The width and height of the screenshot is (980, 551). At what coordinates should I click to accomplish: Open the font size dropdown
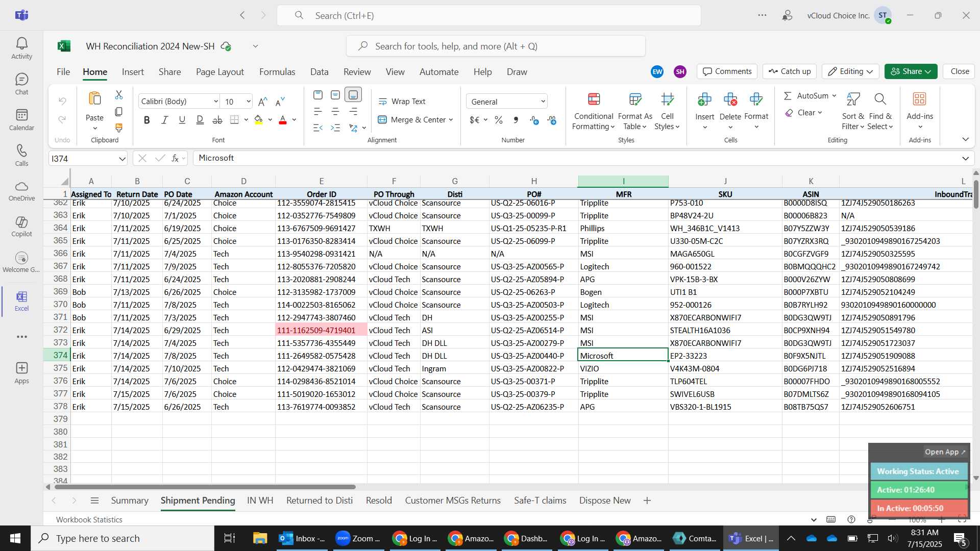[249, 102]
